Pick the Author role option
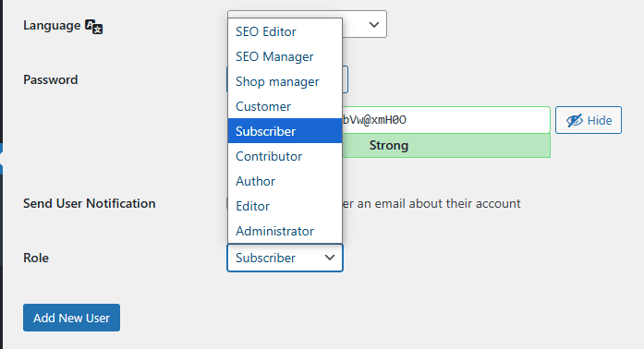Viewport: 644px width, 349px height. click(285, 181)
